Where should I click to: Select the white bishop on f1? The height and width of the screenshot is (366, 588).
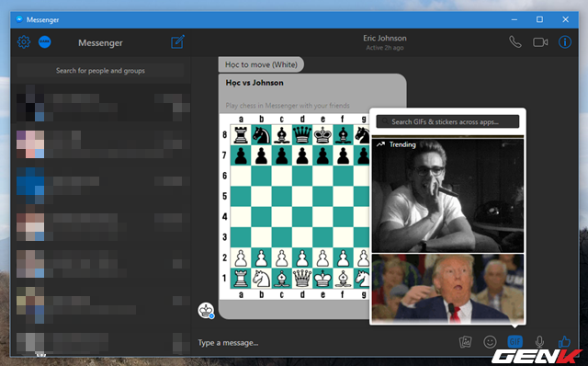click(343, 278)
